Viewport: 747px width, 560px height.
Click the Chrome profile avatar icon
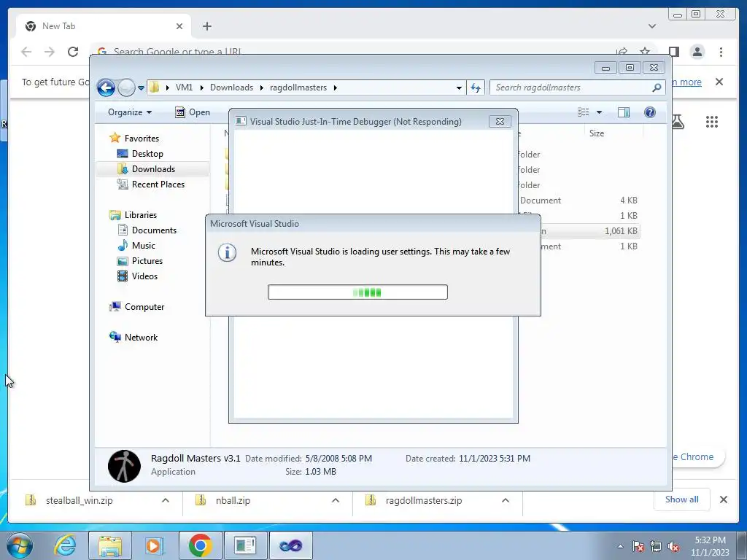coord(697,52)
